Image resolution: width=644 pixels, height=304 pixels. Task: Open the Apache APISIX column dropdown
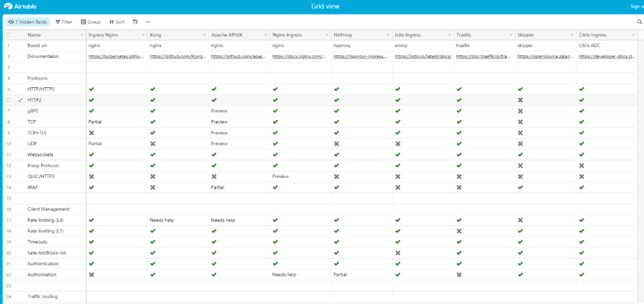coord(266,35)
